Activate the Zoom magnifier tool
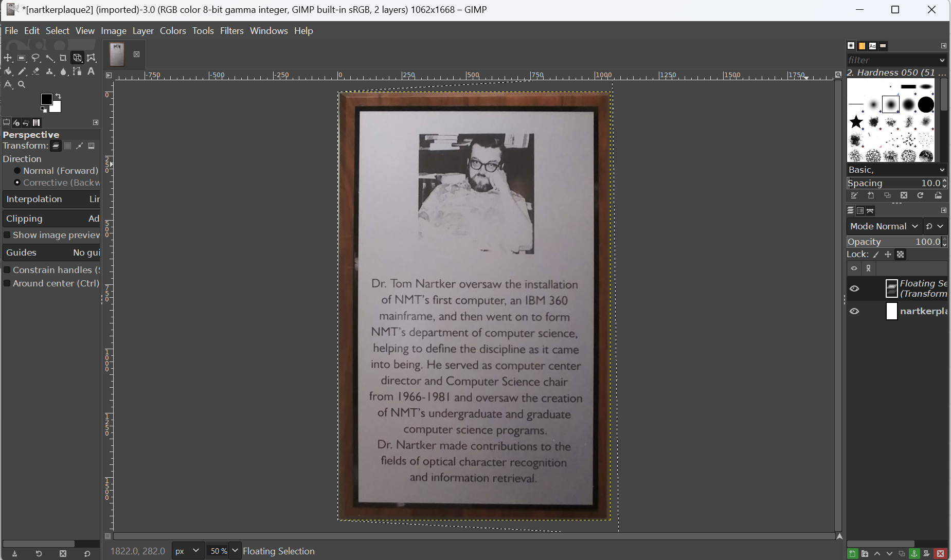Screen dimensions: 951x560 click(x=22, y=84)
